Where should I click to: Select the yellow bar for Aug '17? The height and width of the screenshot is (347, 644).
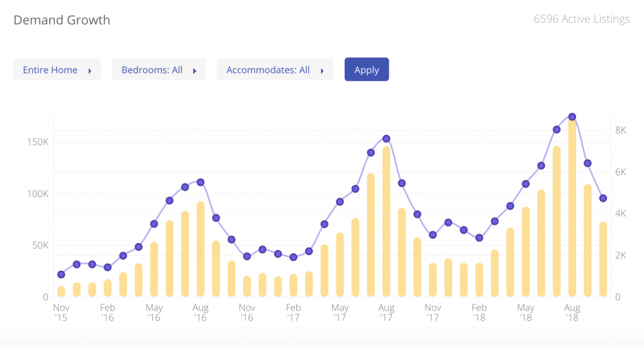click(387, 222)
